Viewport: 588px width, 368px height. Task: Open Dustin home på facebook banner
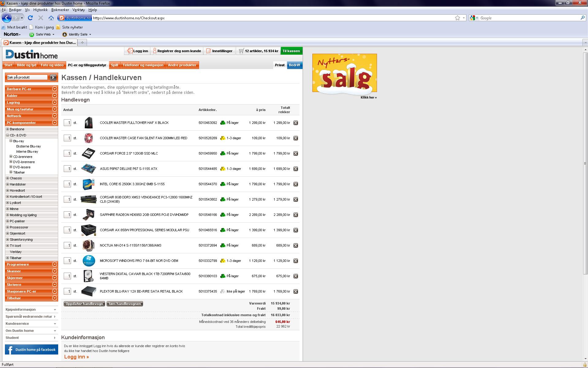coord(32,350)
